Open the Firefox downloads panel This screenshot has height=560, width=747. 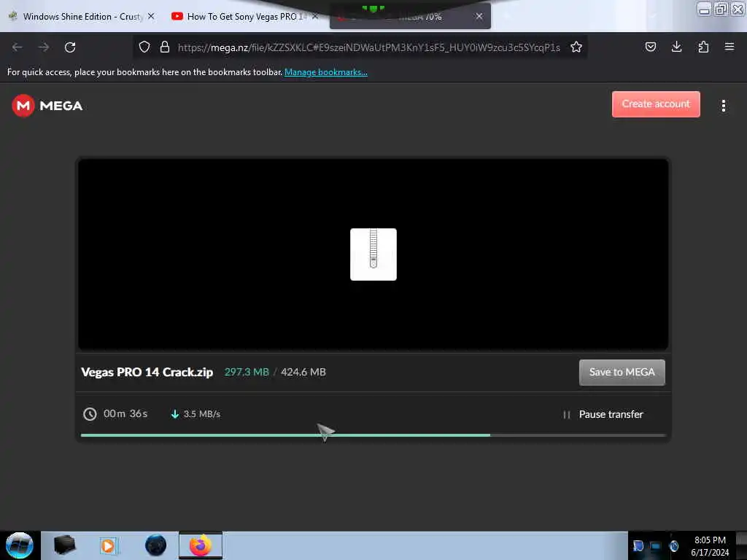point(676,47)
